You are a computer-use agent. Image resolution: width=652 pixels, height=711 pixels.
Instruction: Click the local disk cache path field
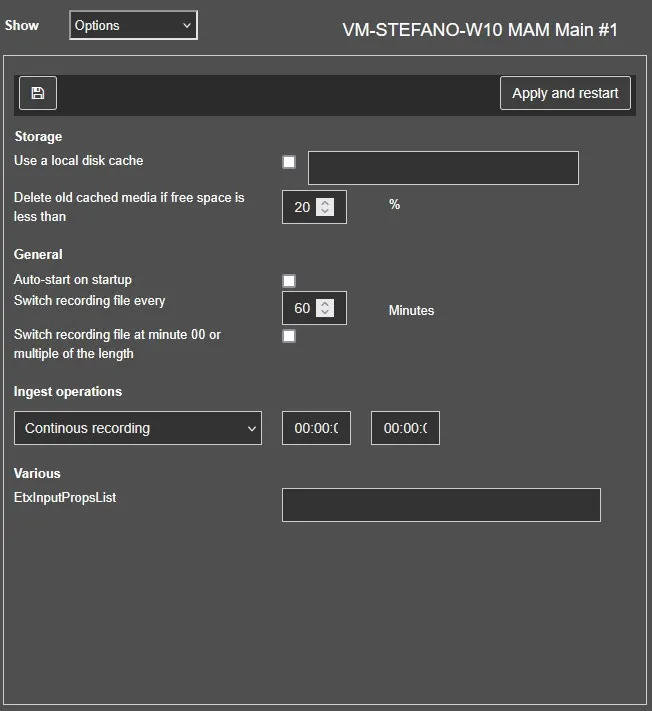(443, 168)
